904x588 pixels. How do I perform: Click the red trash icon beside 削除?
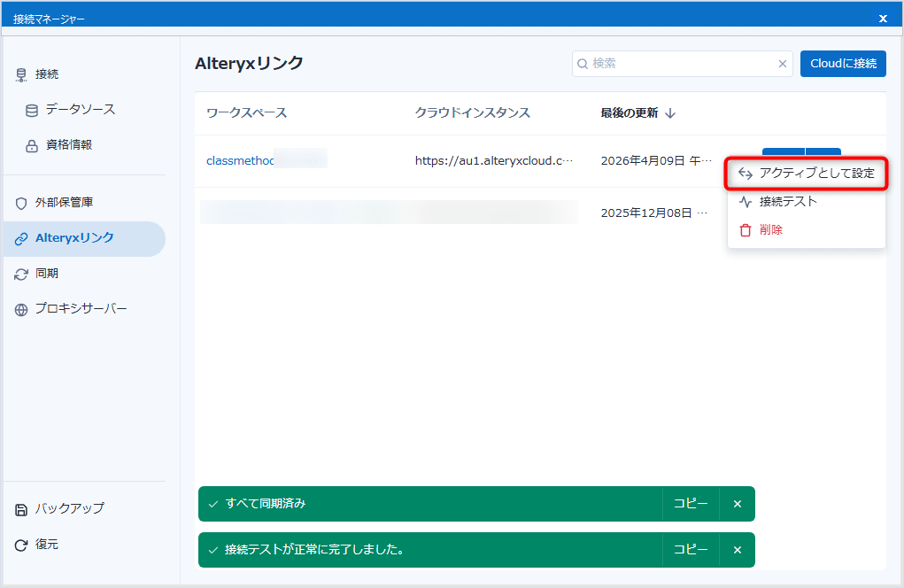pyautogui.click(x=745, y=229)
